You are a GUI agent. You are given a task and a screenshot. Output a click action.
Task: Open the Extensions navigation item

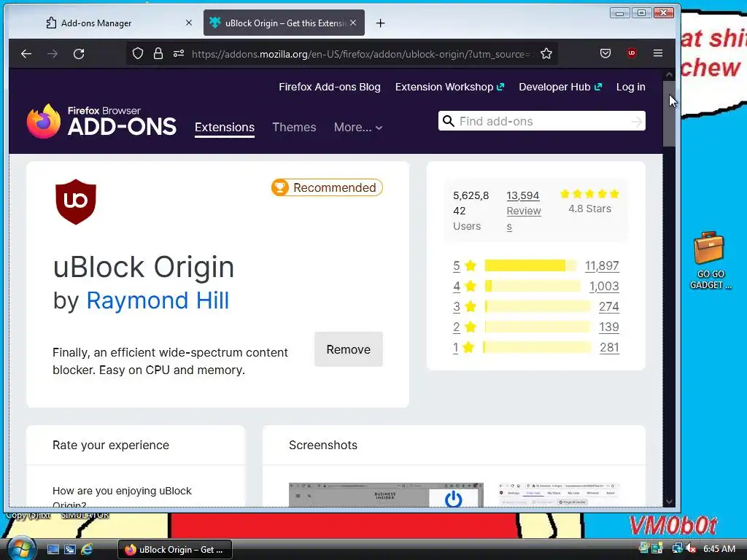(225, 127)
